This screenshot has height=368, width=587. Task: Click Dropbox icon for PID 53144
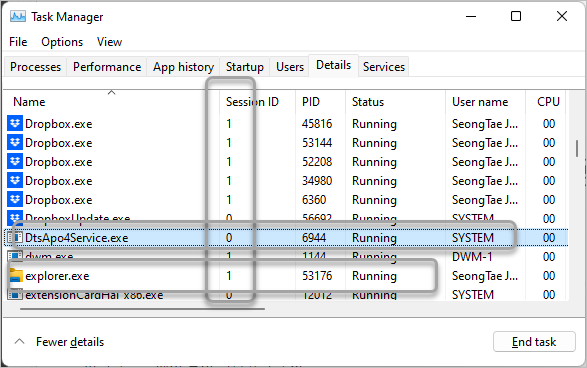(15, 143)
